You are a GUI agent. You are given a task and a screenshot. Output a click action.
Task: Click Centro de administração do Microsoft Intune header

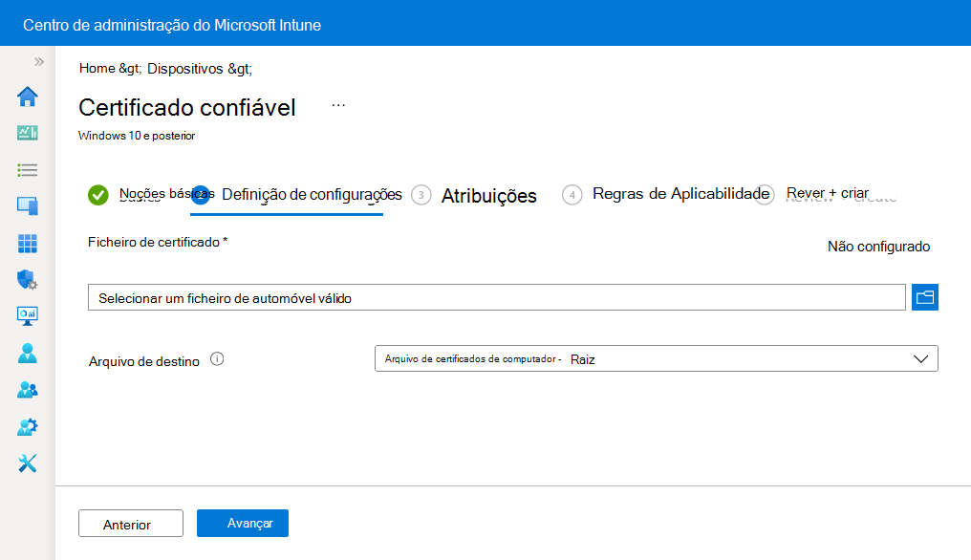[x=172, y=26]
